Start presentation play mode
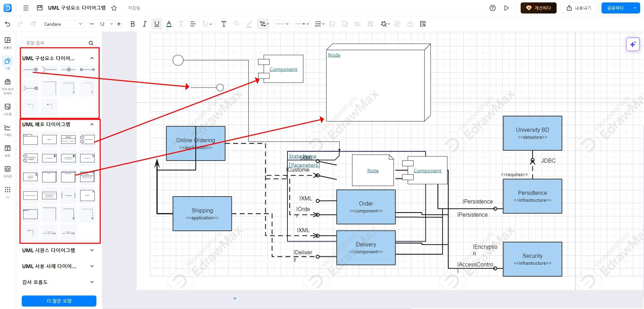The width and height of the screenshot is (644, 309). (506, 8)
